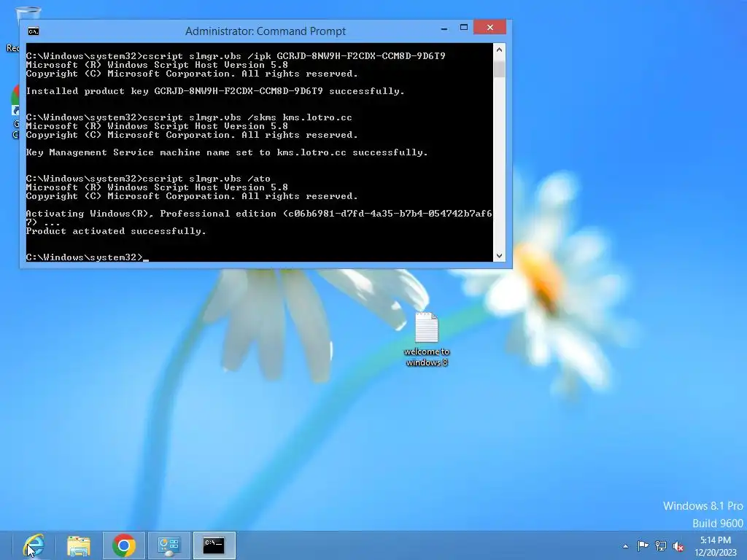Viewport: 747px width, 560px height.
Task: Open the Command Prompt system menu icon
Action: point(34,31)
